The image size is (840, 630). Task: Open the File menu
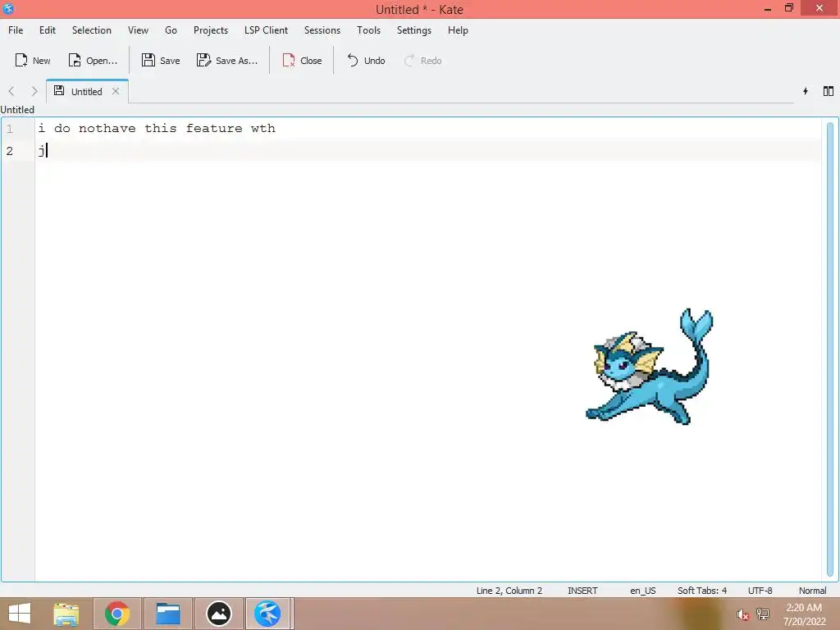(16, 30)
